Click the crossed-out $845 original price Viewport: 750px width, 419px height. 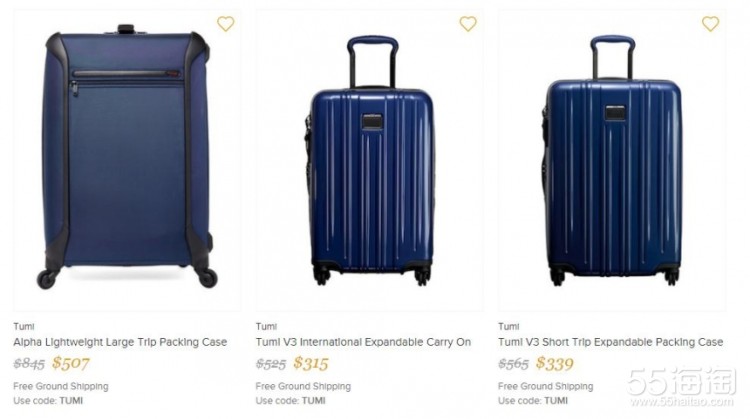(29, 364)
